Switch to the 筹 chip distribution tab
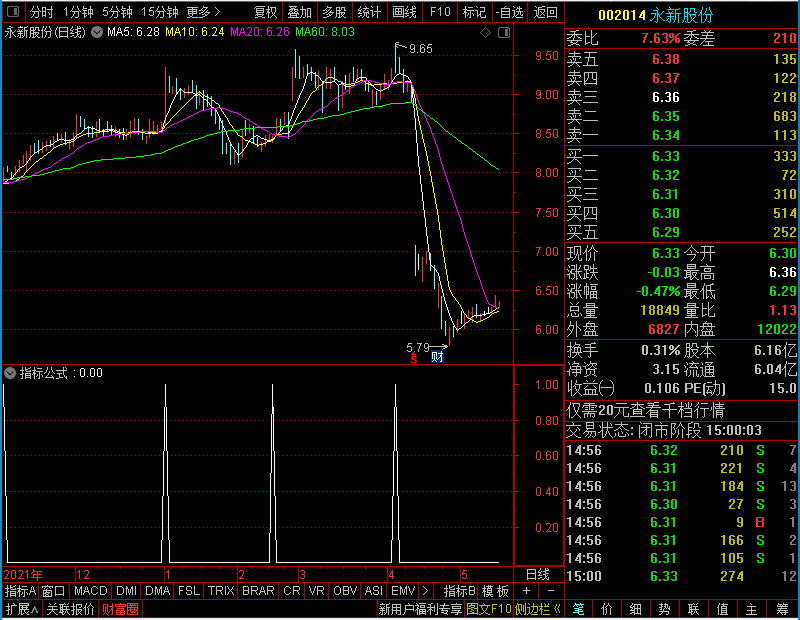 [782, 609]
